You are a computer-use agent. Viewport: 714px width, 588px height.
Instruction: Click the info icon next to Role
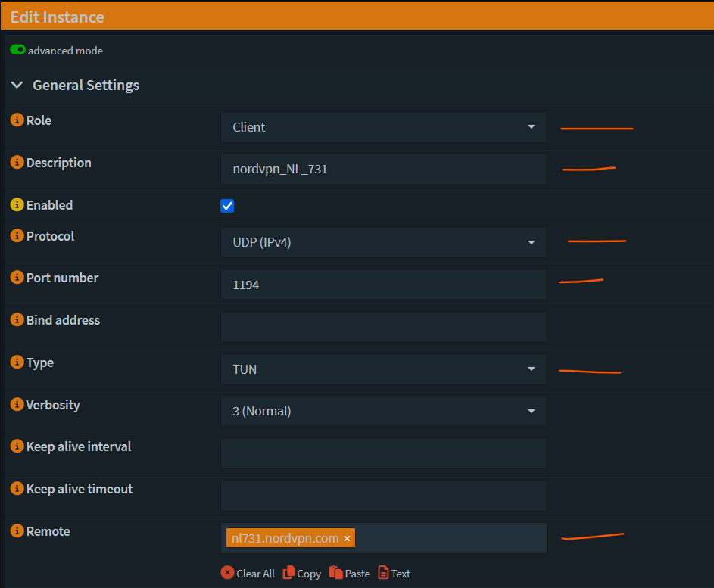pos(17,120)
